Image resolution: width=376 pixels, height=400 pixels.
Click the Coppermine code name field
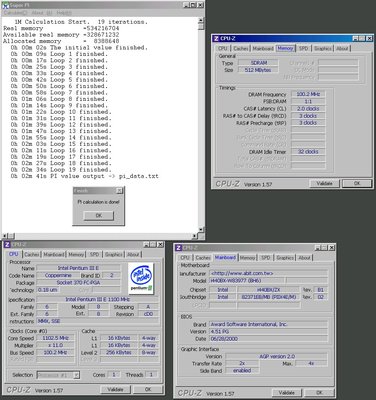58,276
